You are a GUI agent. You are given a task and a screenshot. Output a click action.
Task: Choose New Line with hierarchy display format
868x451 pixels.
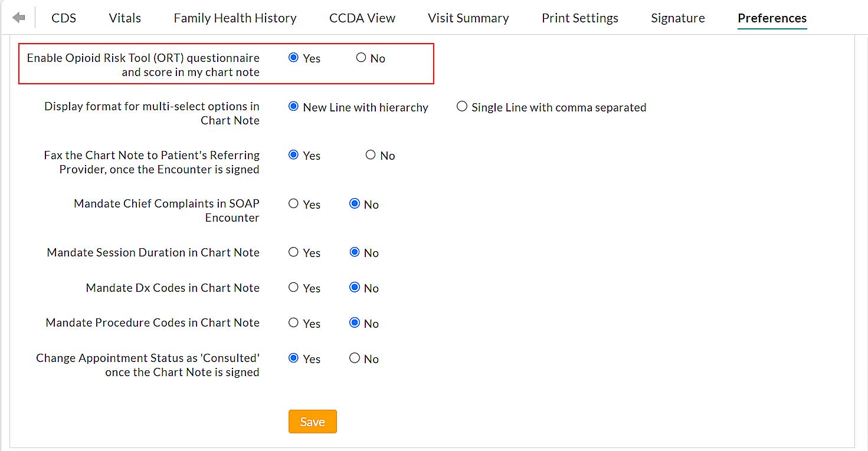click(293, 107)
